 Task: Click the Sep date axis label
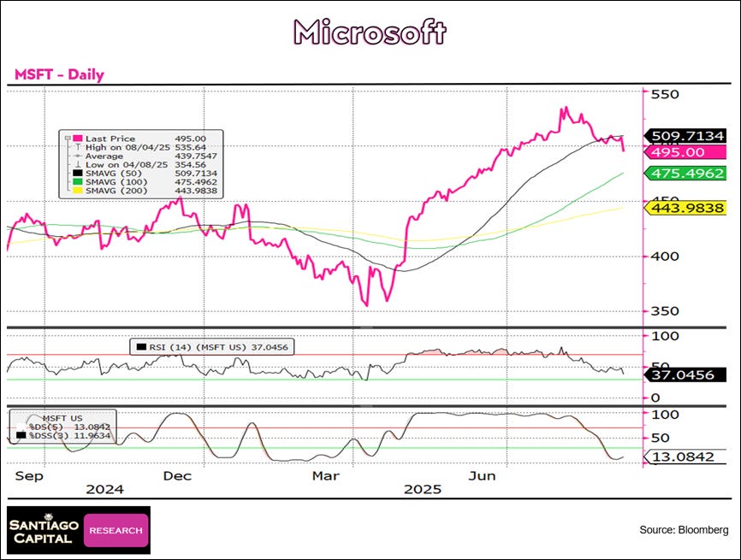29,475
